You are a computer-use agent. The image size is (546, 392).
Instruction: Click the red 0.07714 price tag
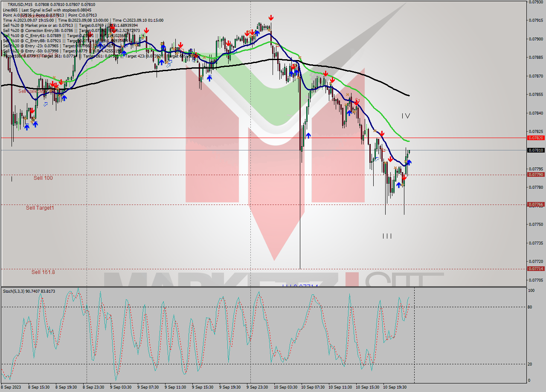pyautogui.click(x=536, y=268)
